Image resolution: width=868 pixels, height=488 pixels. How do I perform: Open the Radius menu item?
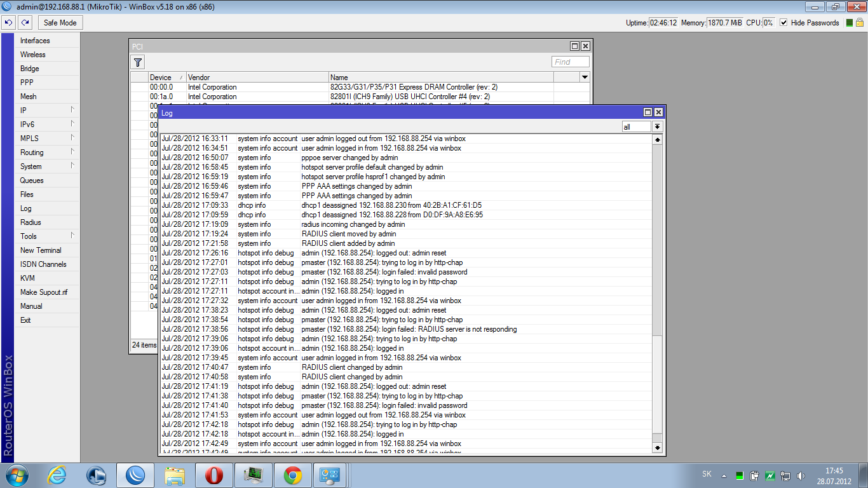tap(48, 222)
